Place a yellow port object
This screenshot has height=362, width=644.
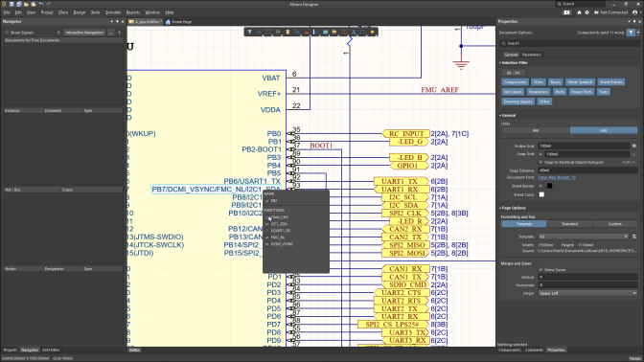point(334,32)
